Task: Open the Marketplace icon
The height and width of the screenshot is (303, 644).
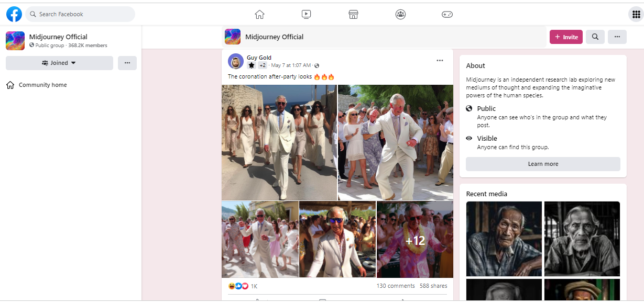Action: click(353, 14)
